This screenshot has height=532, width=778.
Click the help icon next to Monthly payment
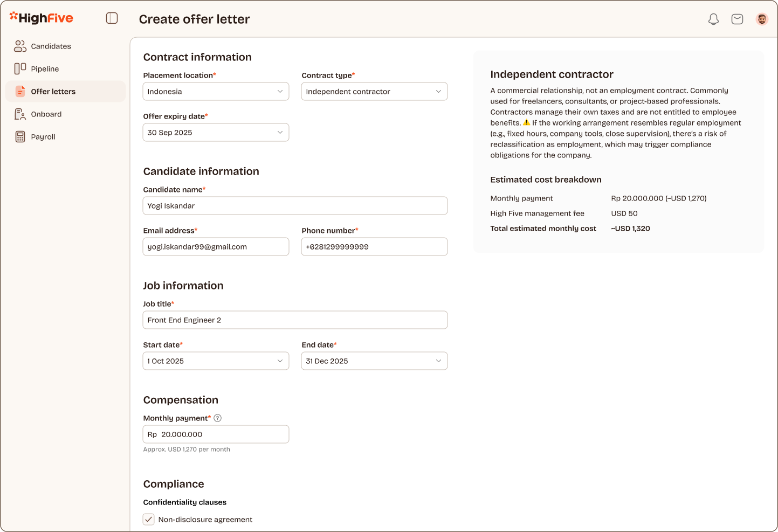(x=217, y=417)
